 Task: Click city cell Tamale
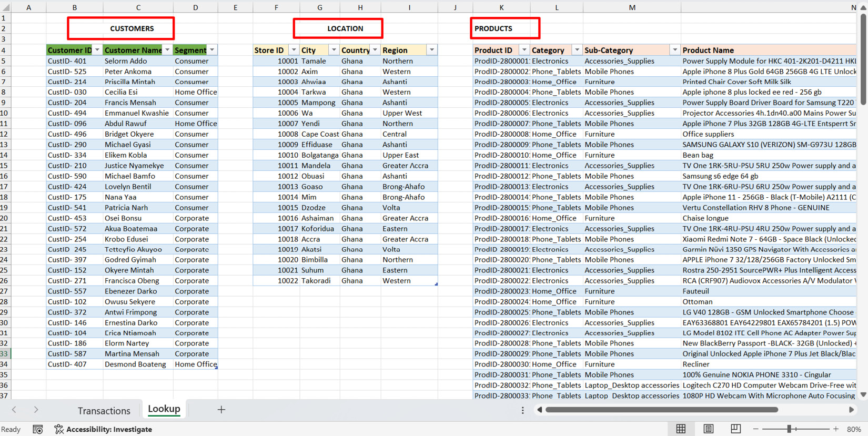320,61
